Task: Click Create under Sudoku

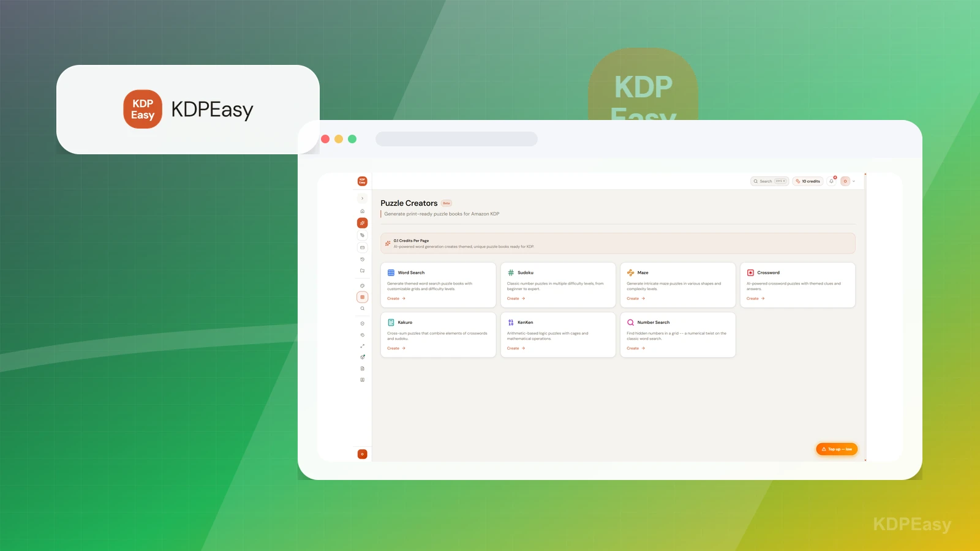Action: coord(516,299)
